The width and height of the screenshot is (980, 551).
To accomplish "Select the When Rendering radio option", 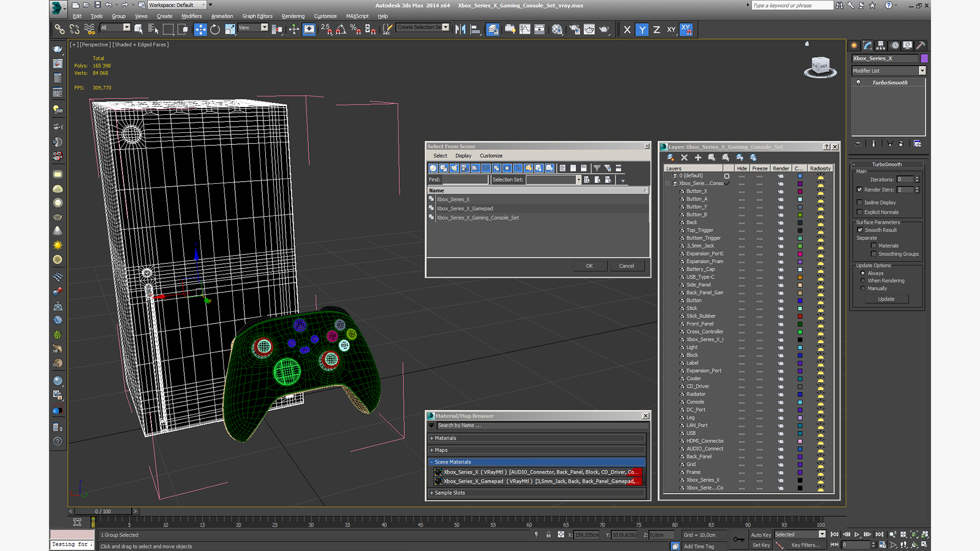I will 863,281.
